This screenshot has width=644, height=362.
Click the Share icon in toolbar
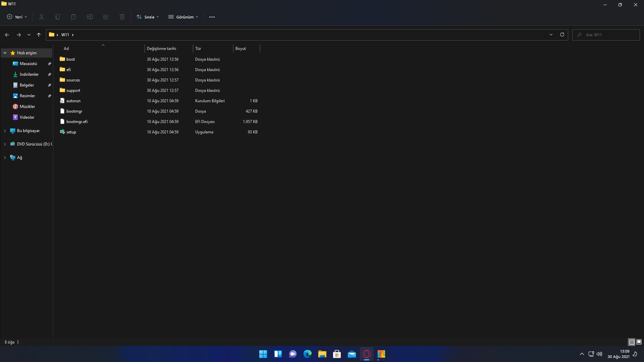(x=106, y=17)
